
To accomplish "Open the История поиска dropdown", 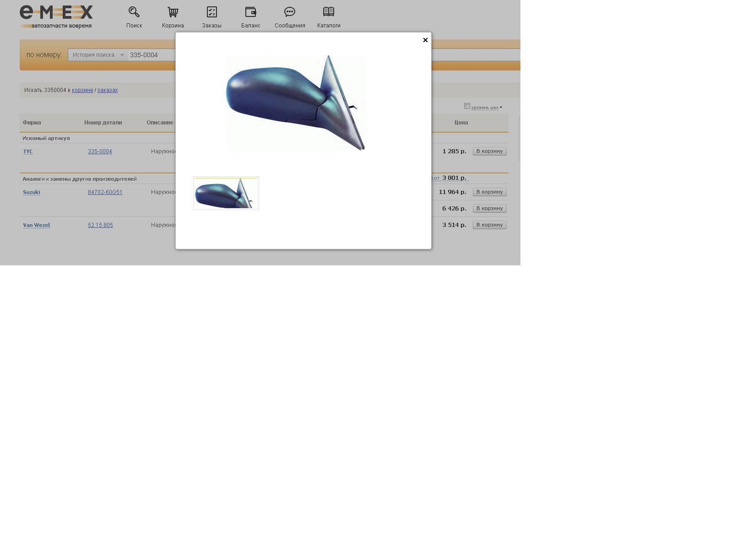I will [97, 55].
